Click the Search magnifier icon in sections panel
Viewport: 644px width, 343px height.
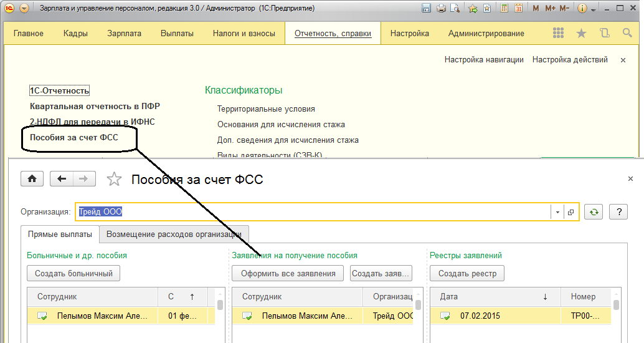click(x=627, y=33)
